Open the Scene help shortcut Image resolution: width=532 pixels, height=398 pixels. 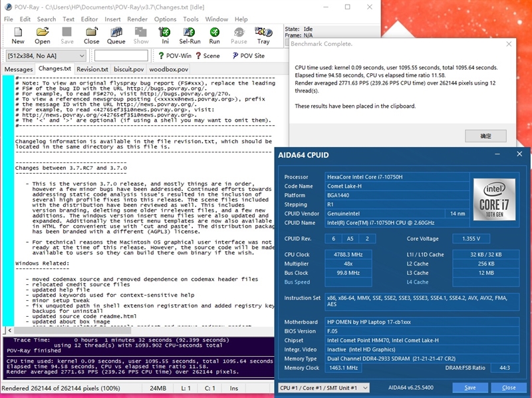pos(207,56)
